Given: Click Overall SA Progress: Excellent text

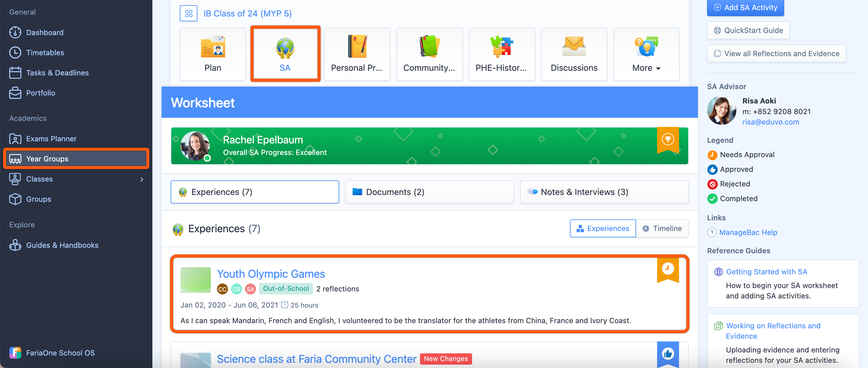Looking at the screenshot, I should [275, 153].
